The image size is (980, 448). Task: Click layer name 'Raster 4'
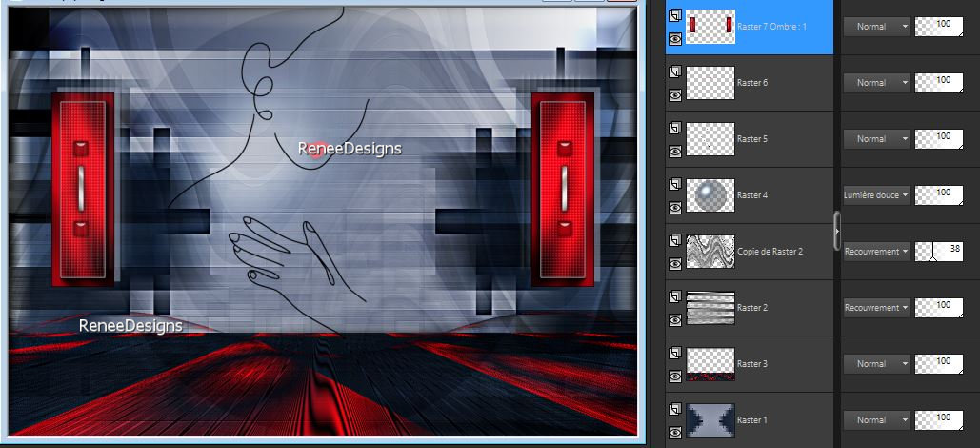[752, 195]
